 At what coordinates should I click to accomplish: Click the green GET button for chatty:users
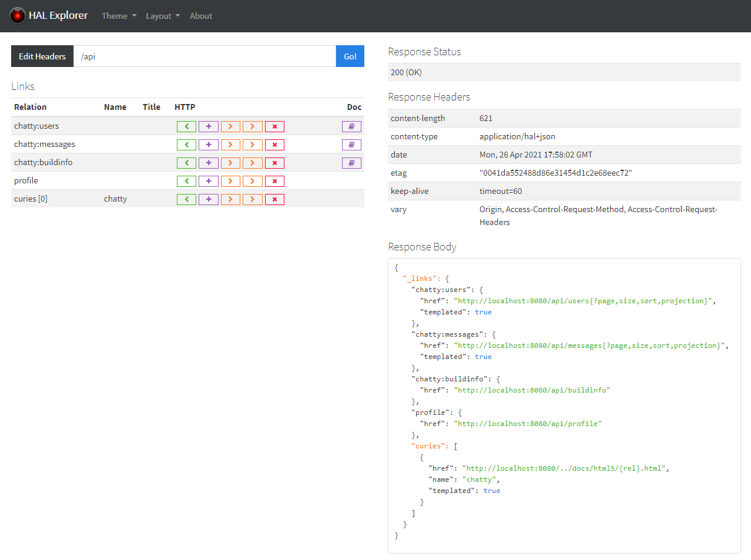click(186, 126)
